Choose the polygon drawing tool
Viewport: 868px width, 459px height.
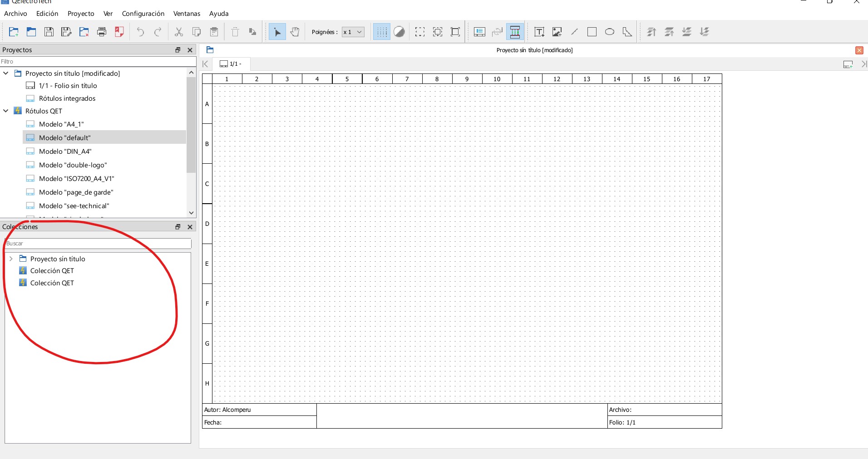(x=627, y=32)
